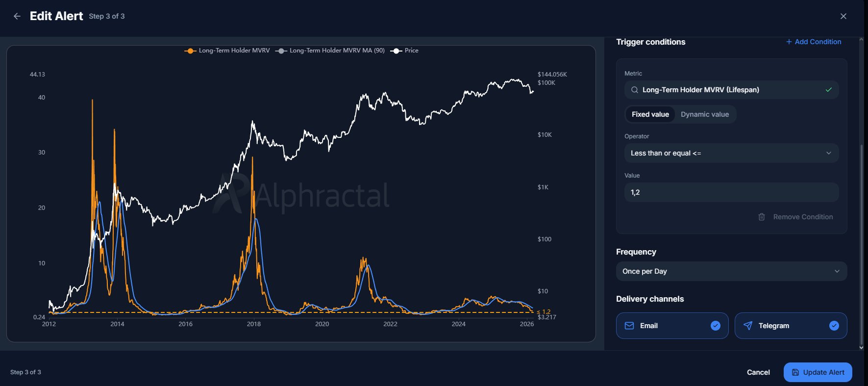
Task: Click the Value input field showing 1,2
Action: 731,192
